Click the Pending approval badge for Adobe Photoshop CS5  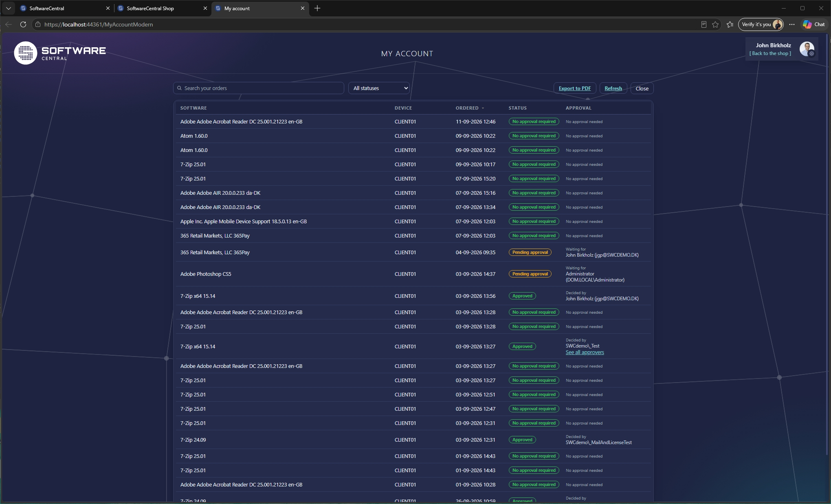tap(530, 274)
